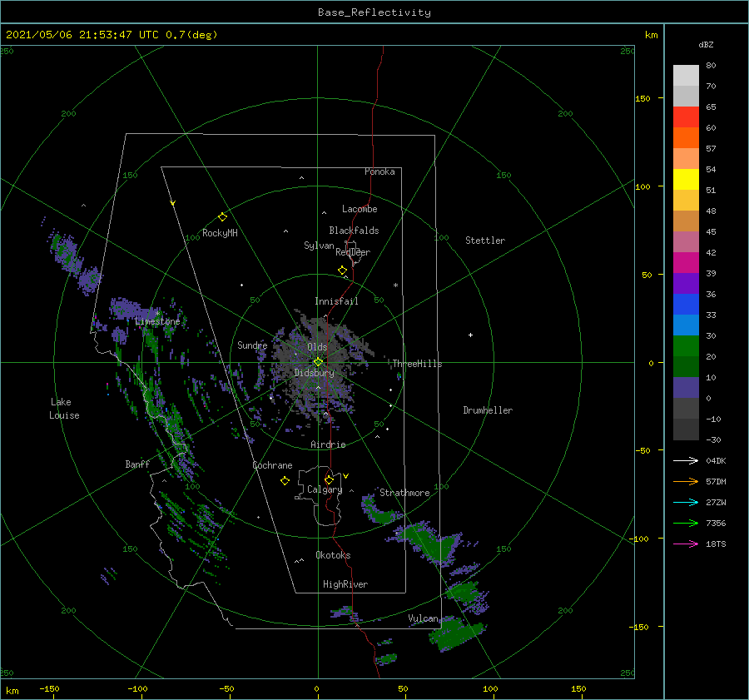Viewport: 749px width, 700px height.
Task: Pick the slate purple 0-10 dBZ swatch
Action: 686,387
